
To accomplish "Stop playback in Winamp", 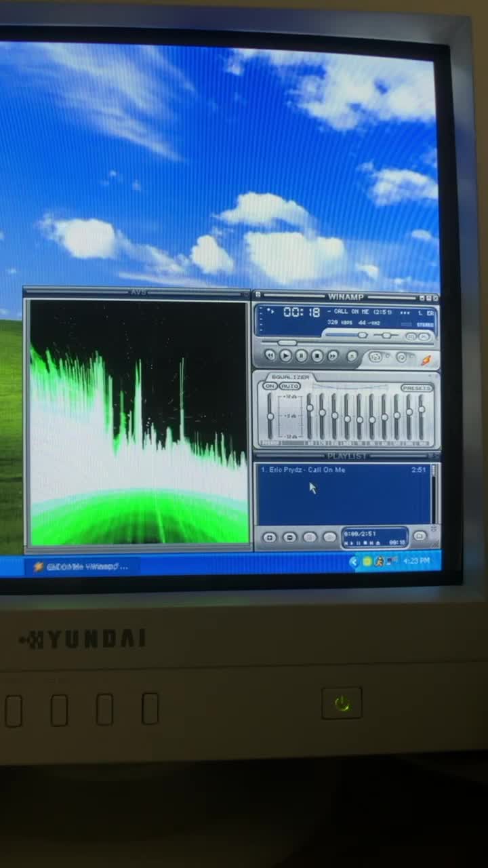I will click(317, 355).
